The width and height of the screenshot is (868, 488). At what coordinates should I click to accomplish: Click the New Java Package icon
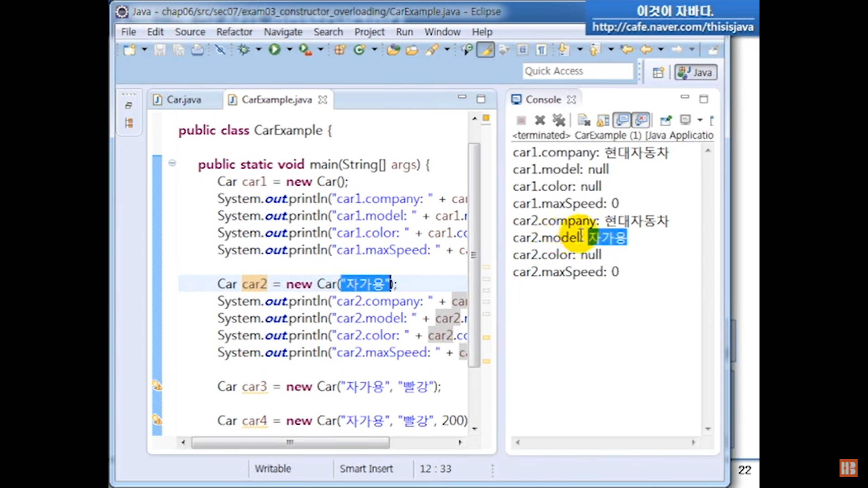pos(340,50)
